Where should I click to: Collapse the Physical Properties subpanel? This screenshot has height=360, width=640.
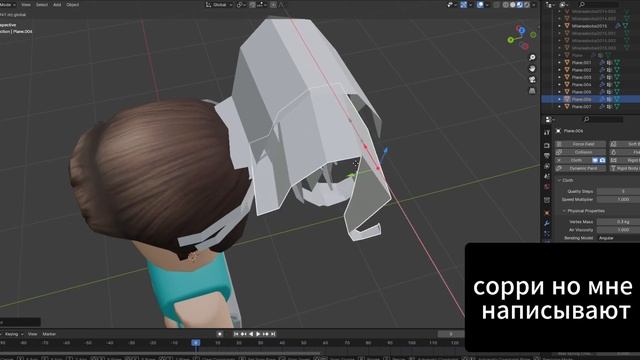click(583, 211)
